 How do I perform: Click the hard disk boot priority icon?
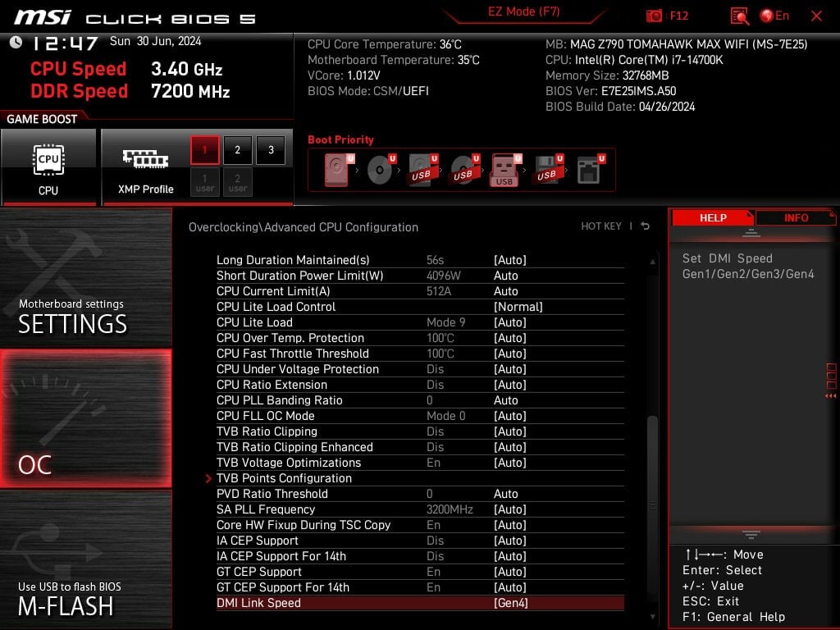(x=340, y=170)
